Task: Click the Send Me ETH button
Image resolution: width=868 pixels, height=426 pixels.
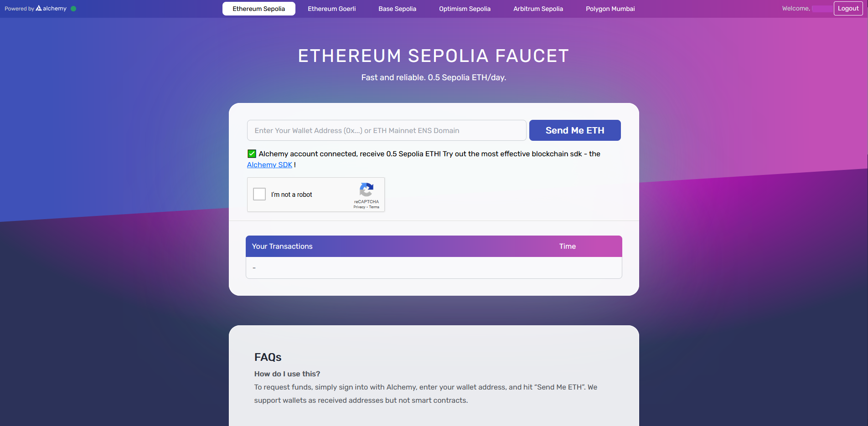Action: [574, 130]
